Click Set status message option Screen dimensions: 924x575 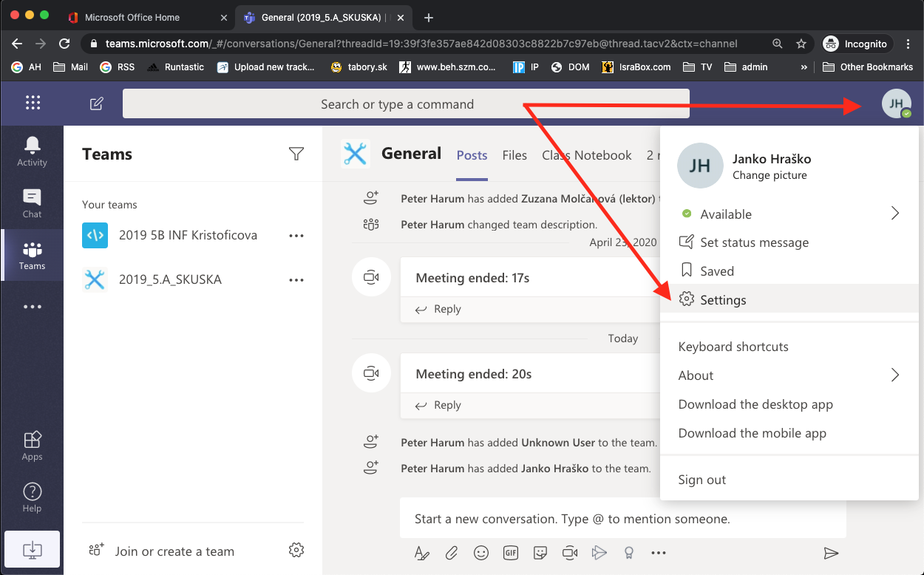(x=754, y=242)
